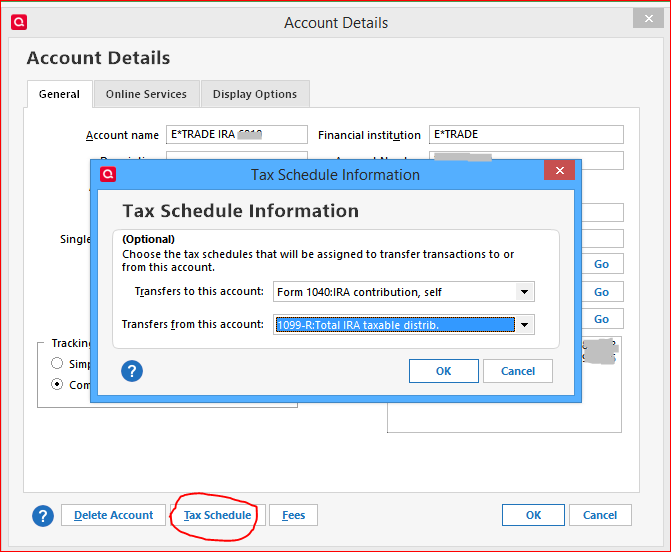Click the Quicken logo in Account Details title bar
Screen dimensions: 671x552
click(x=19, y=22)
